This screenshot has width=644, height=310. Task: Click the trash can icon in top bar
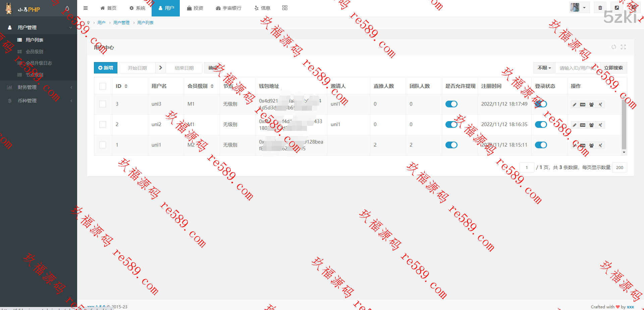click(600, 8)
